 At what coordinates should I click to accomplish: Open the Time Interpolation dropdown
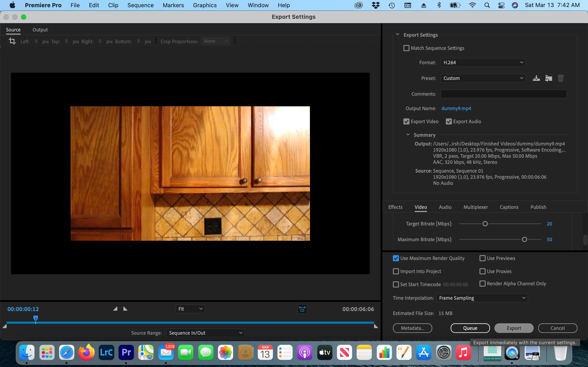tap(482, 298)
